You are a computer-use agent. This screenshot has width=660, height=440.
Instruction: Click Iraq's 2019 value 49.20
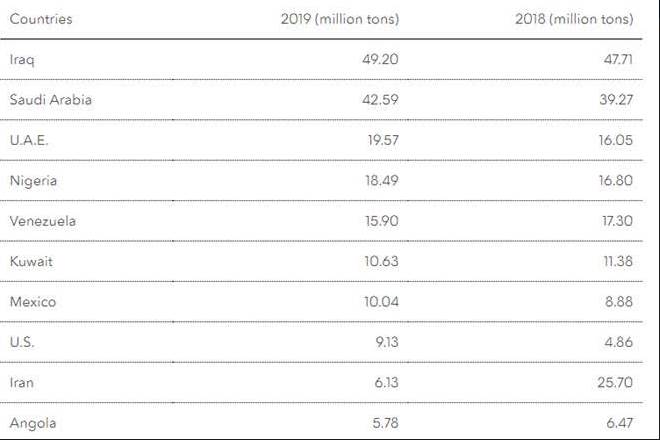(381, 60)
